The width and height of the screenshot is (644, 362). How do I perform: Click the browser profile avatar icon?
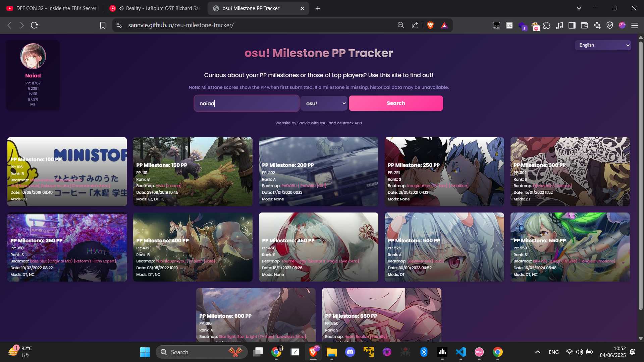coord(622,25)
